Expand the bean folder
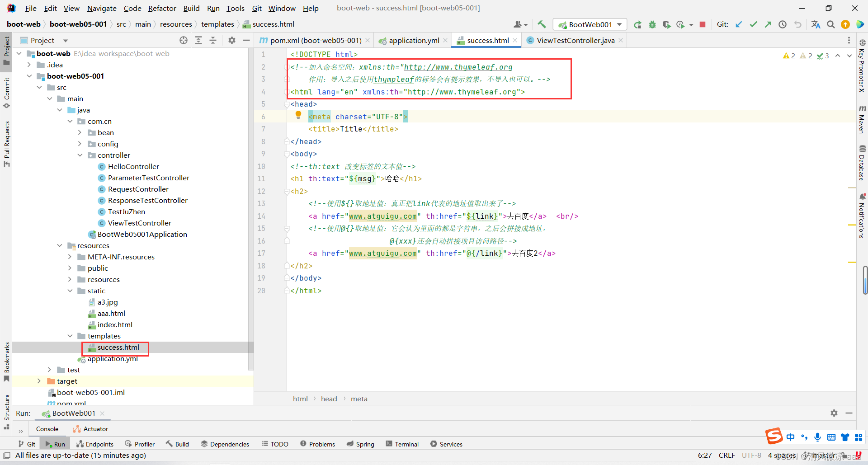 80,132
